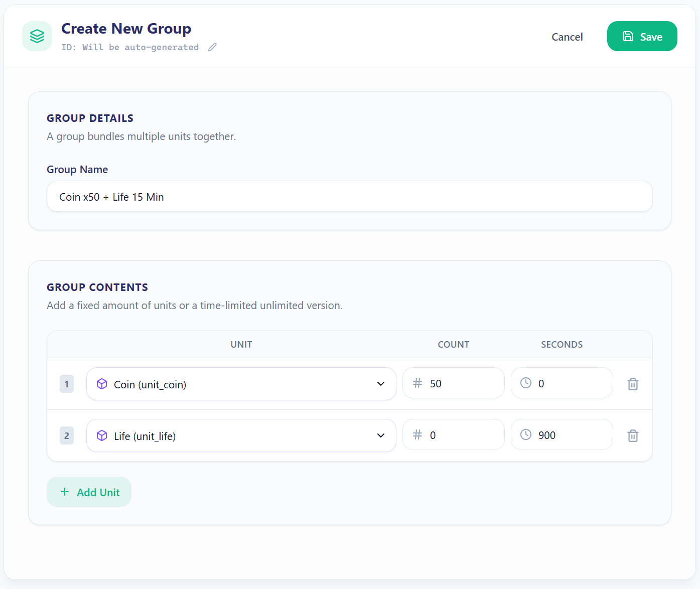
Task: Click the hash icon in Coin count
Action: pos(417,383)
